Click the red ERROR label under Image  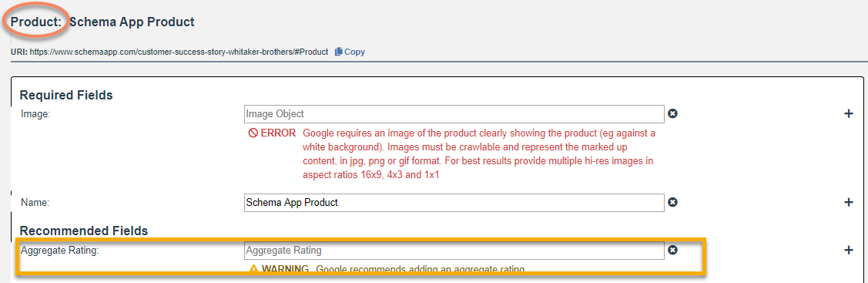(272, 133)
